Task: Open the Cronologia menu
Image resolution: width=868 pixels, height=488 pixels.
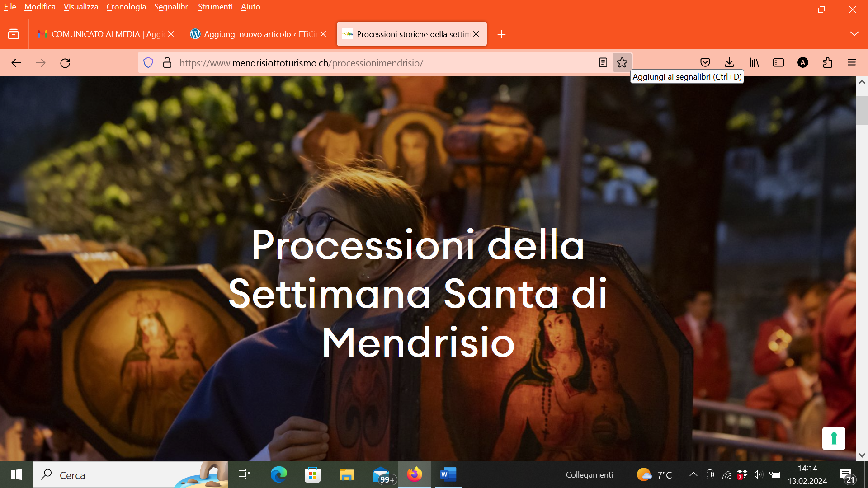Action: (126, 7)
